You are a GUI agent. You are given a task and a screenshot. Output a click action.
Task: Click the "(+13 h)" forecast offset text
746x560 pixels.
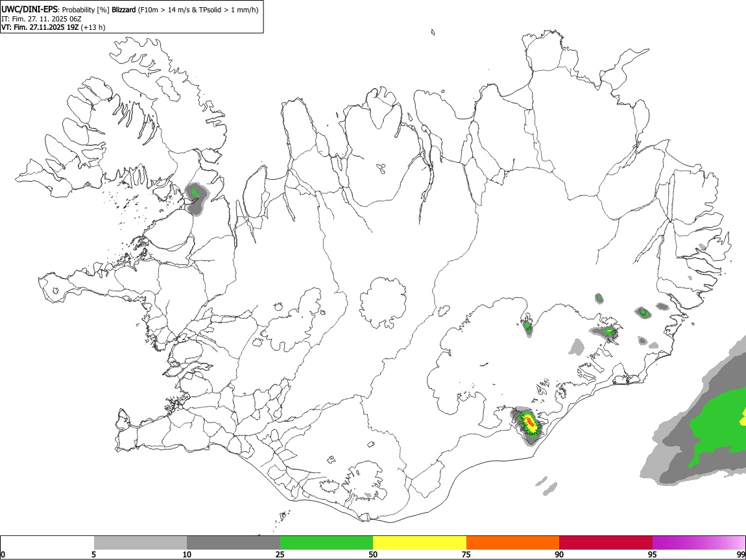coord(93,28)
